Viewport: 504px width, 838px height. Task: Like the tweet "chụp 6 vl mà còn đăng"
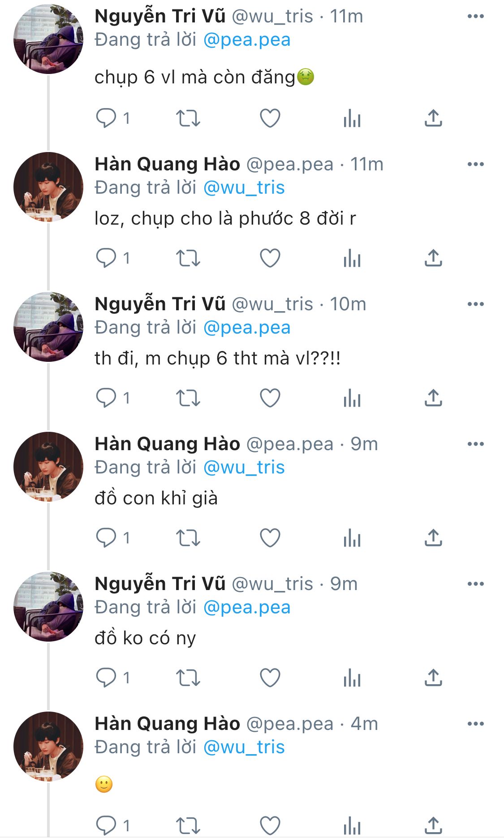[270, 118]
